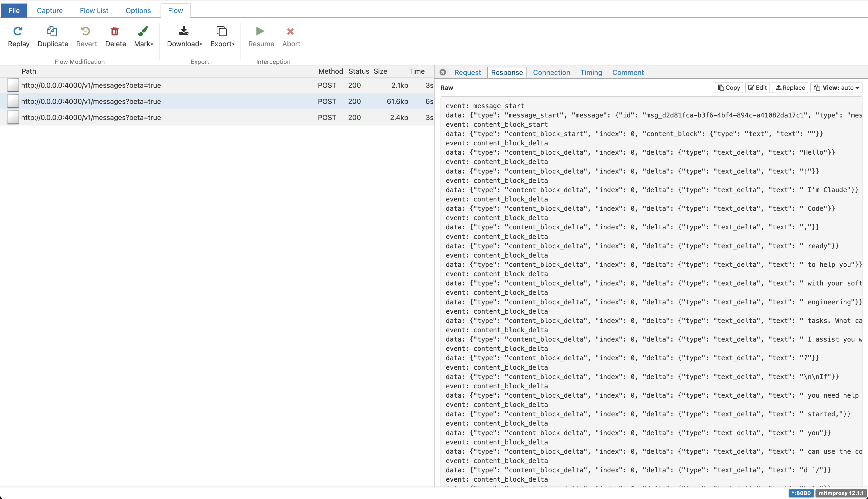Sort flows by the Size column header

click(x=380, y=71)
